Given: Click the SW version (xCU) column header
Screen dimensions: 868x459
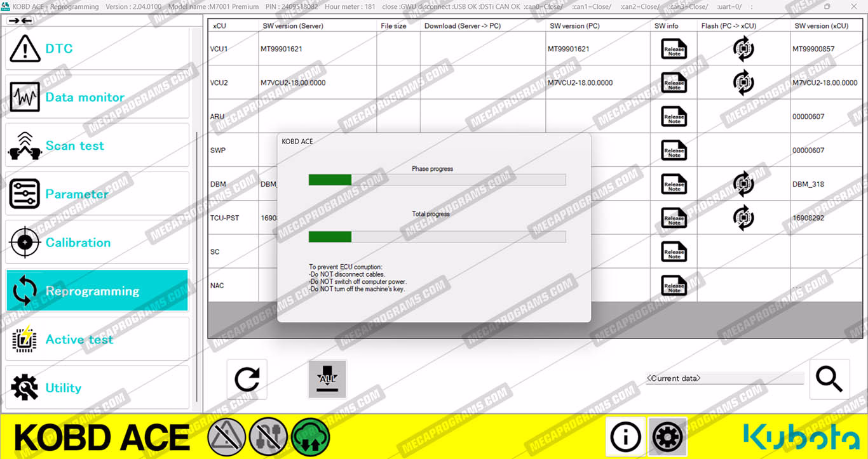Looking at the screenshot, I should coord(826,26).
